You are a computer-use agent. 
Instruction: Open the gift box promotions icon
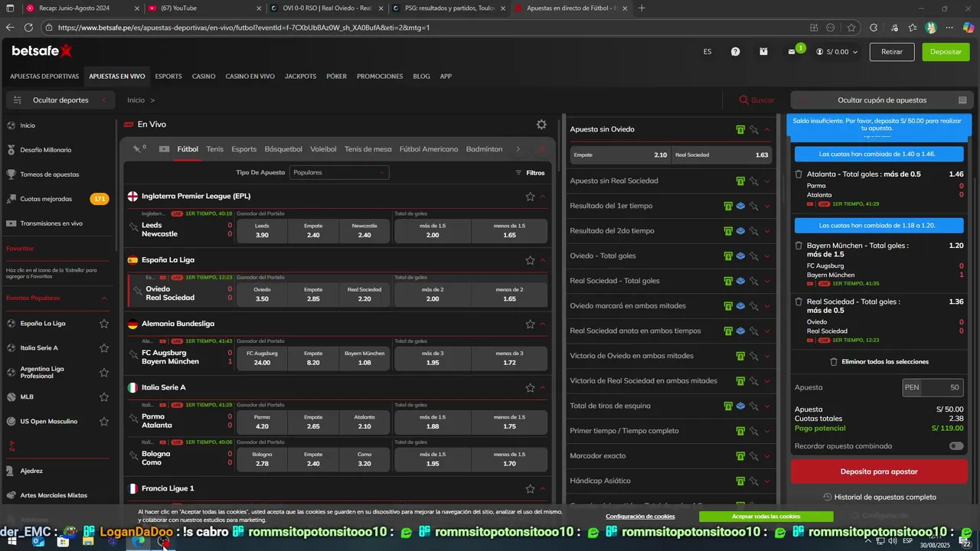coord(763,52)
